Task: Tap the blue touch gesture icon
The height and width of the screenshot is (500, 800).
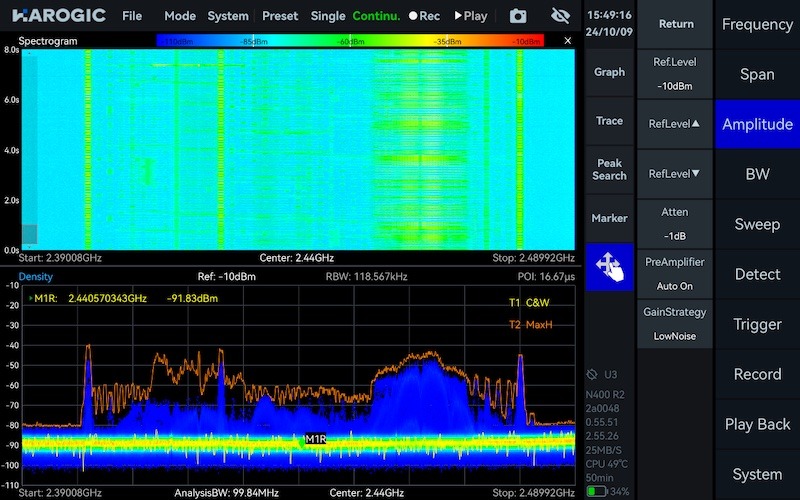Action: click(609, 267)
